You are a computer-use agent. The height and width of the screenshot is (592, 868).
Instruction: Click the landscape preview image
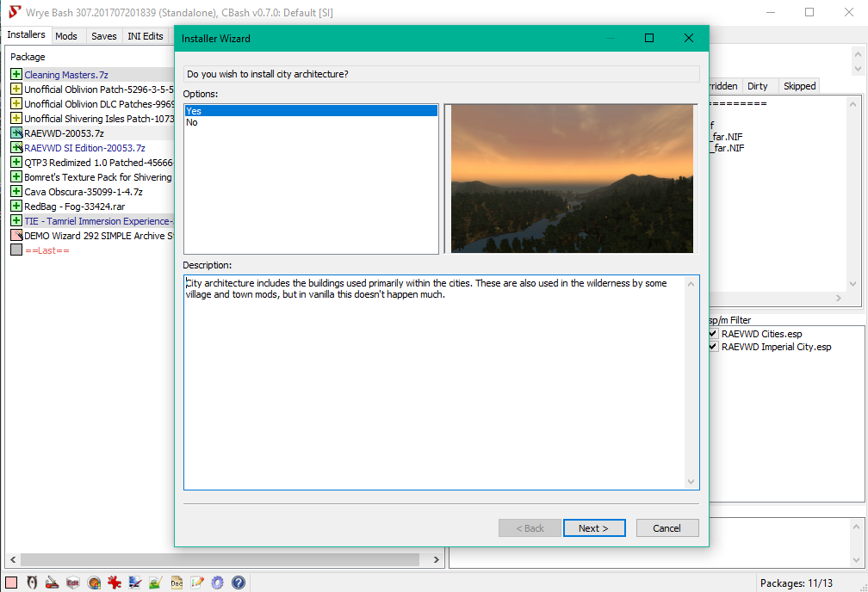pos(572,179)
